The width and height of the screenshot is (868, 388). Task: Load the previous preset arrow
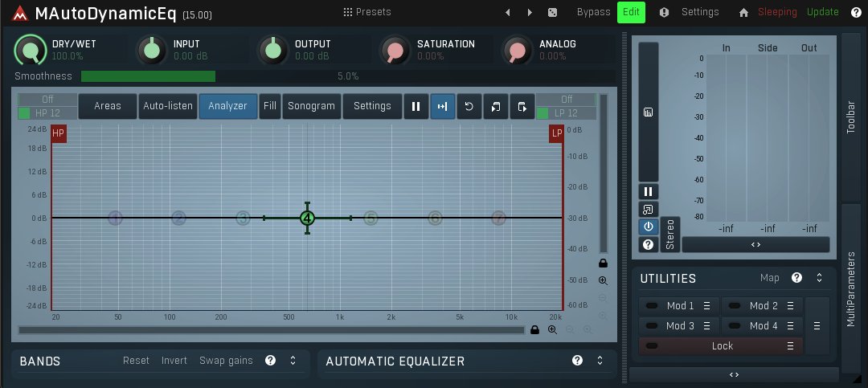point(508,13)
